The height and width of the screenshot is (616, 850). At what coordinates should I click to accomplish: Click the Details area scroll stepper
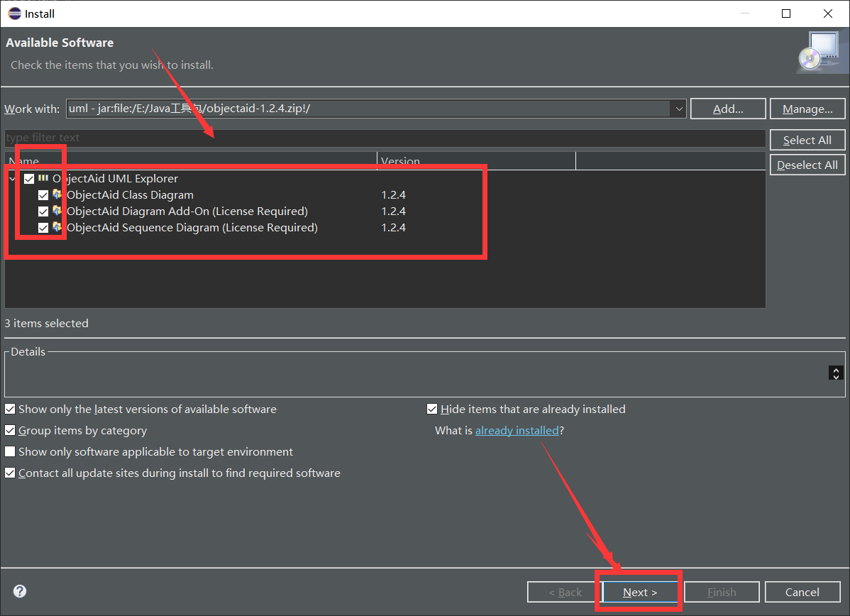click(836, 373)
